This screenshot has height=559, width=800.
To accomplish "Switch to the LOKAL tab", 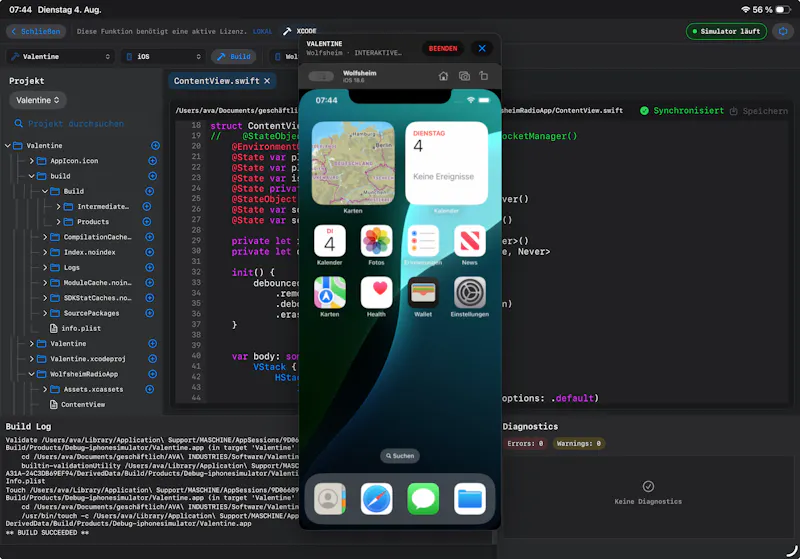I will (262, 31).
